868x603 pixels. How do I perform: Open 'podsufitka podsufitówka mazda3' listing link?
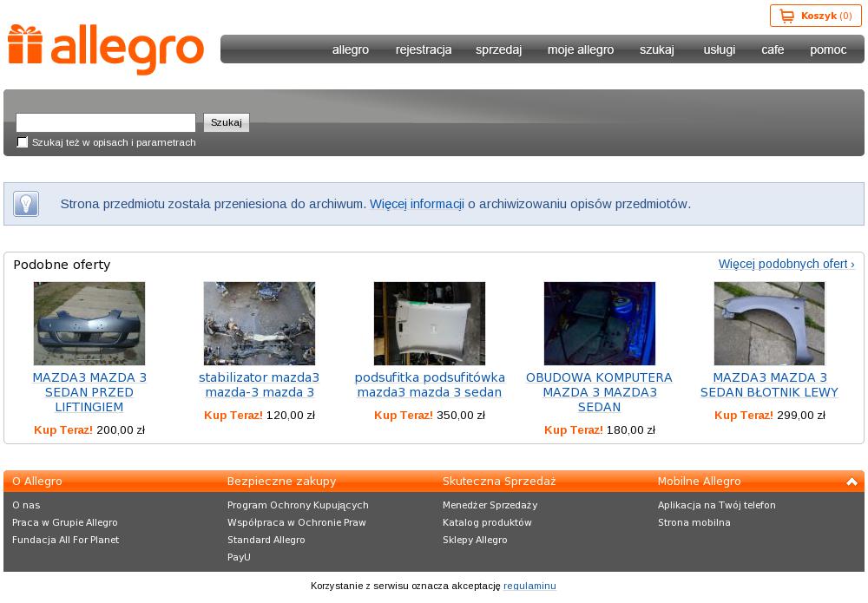[x=430, y=385]
